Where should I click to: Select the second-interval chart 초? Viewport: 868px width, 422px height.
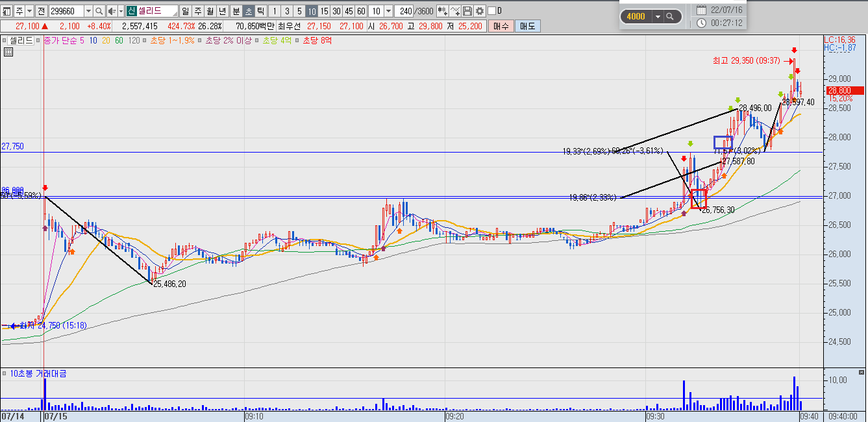[x=248, y=11]
